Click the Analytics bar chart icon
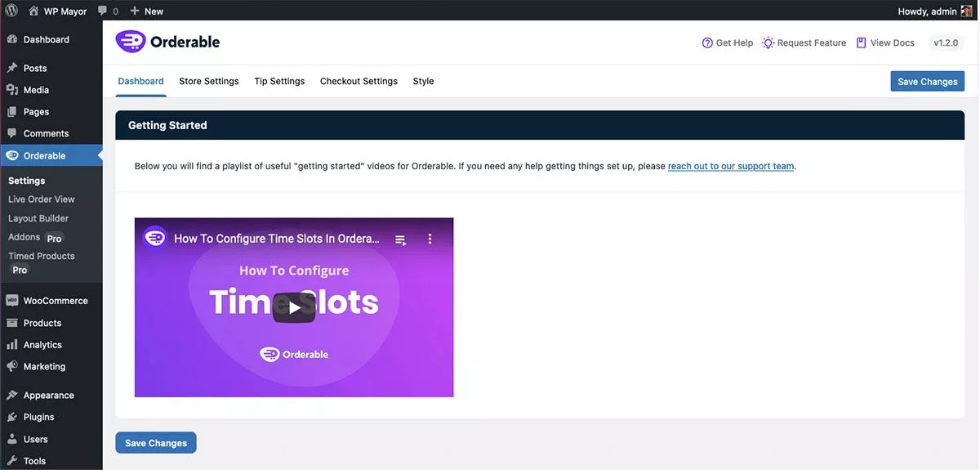The width and height of the screenshot is (980, 470). pyautogui.click(x=12, y=344)
